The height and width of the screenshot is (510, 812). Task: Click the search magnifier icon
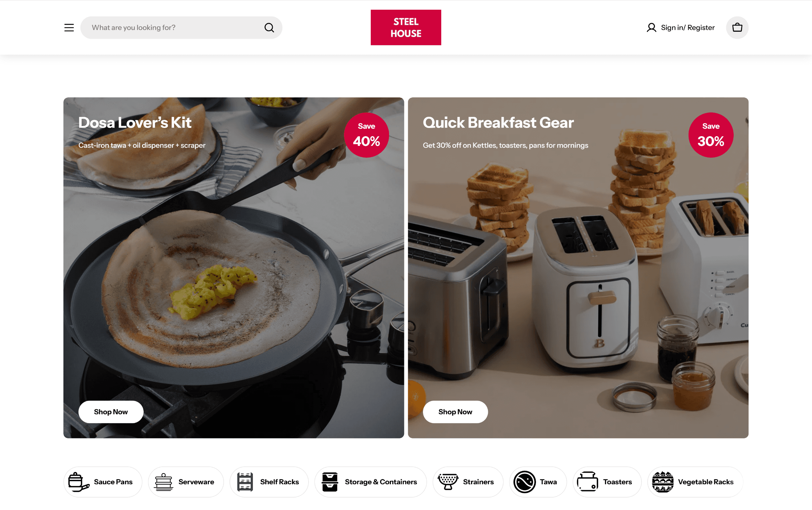(269, 28)
